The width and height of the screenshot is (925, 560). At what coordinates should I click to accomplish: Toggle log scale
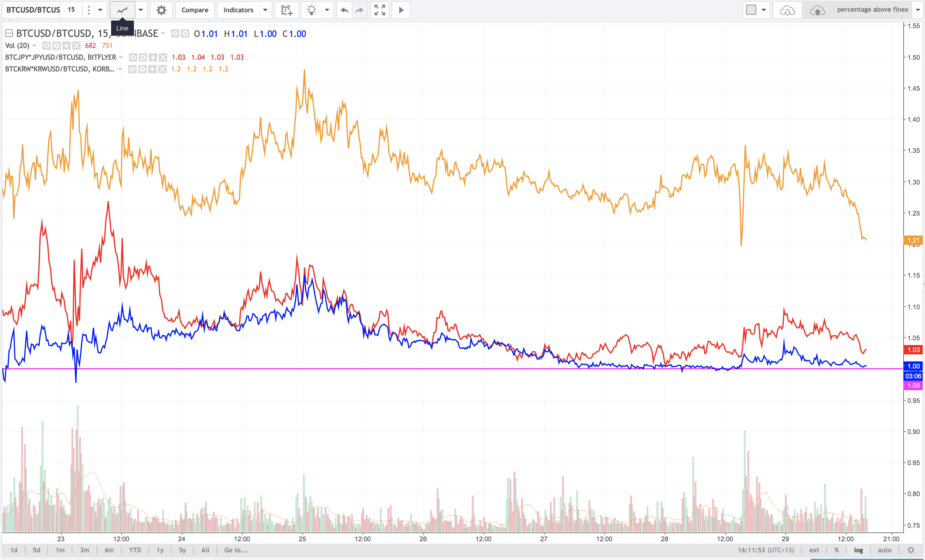coord(858,550)
